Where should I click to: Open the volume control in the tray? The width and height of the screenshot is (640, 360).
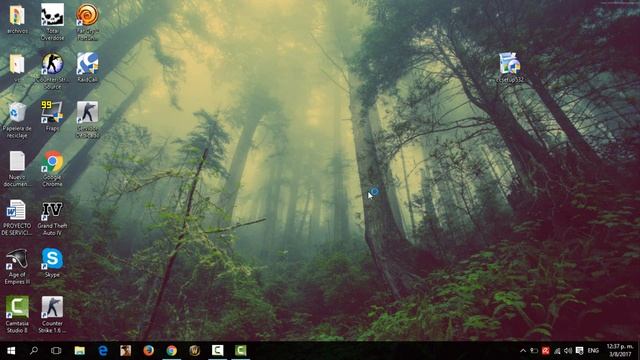click(x=568, y=351)
